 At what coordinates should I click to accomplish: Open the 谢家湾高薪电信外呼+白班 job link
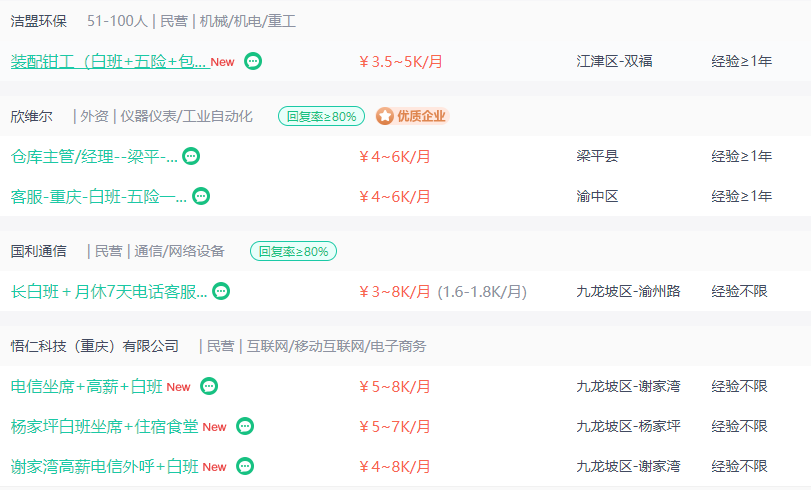104,467
